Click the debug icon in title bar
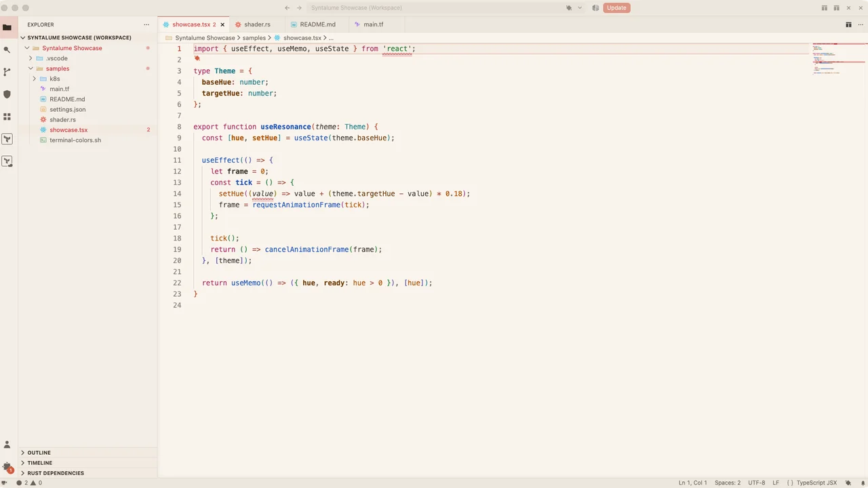 569,7
